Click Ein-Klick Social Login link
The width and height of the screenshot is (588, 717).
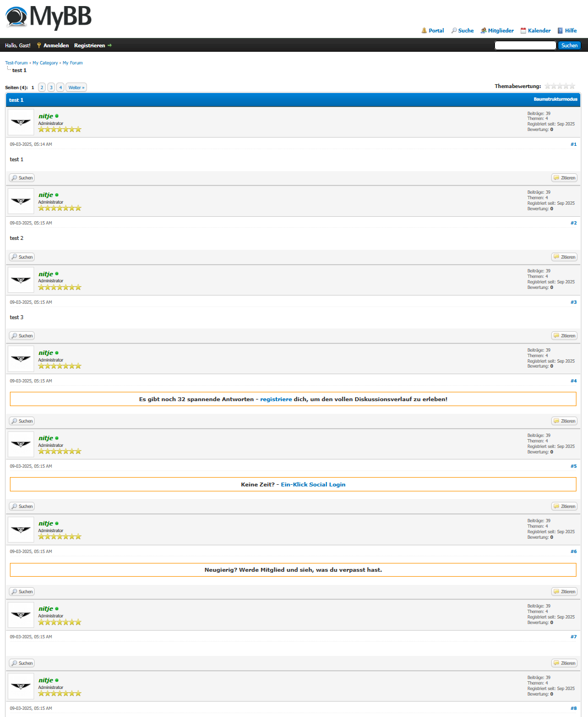(x=313, y=485)
